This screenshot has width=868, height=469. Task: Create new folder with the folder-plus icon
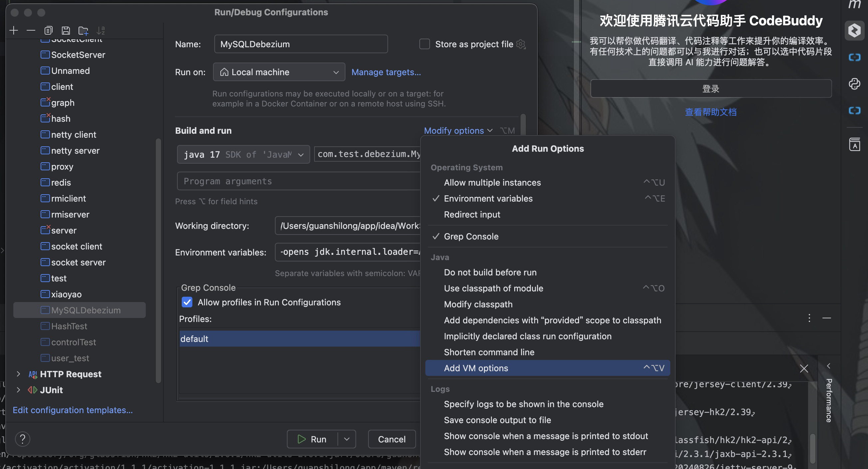coord(83,31)
